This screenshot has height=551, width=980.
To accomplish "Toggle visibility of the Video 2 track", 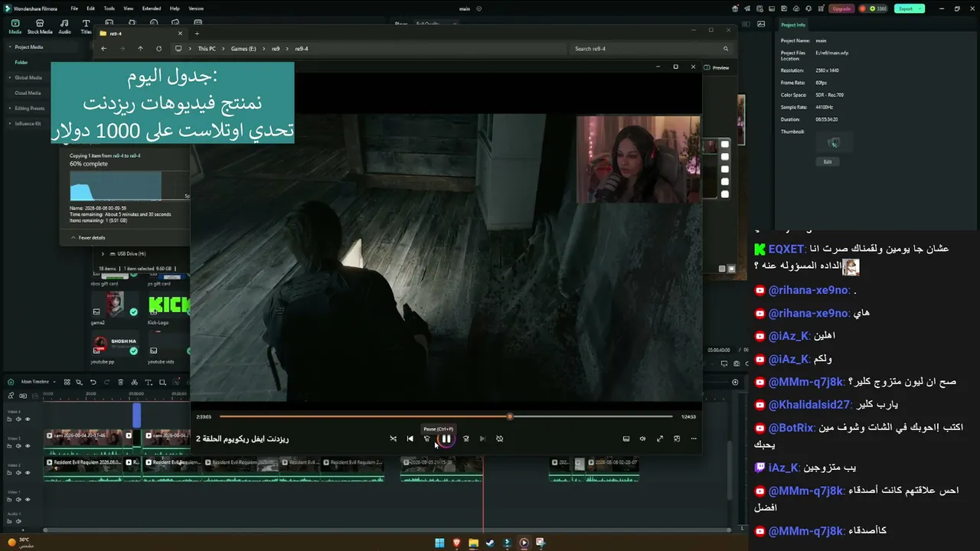I will [28, 473].
